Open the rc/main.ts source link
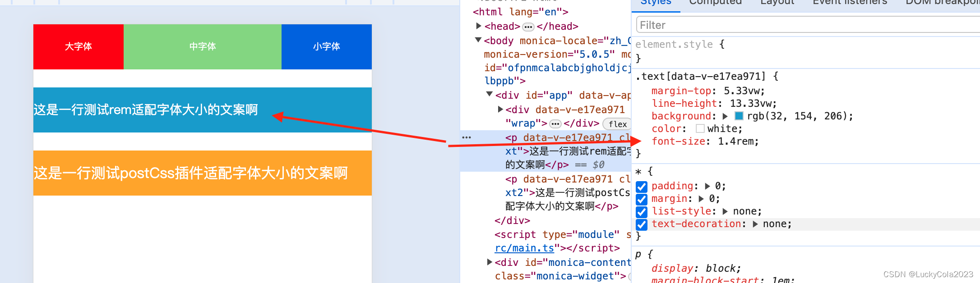 click(x=524, y=248)
